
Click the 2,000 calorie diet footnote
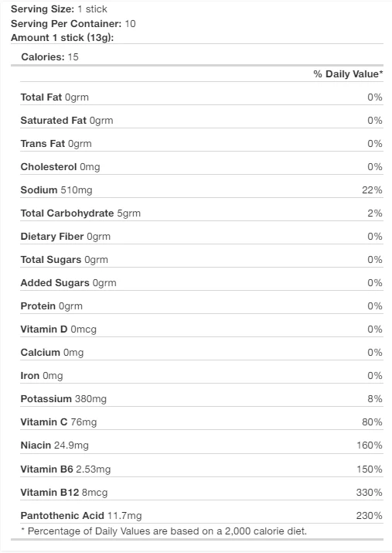click(x=164, y=531)
